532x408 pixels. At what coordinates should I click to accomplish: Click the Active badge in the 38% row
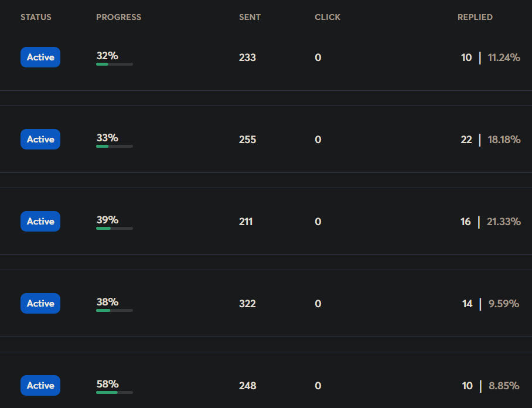click(x=40, y=303)
